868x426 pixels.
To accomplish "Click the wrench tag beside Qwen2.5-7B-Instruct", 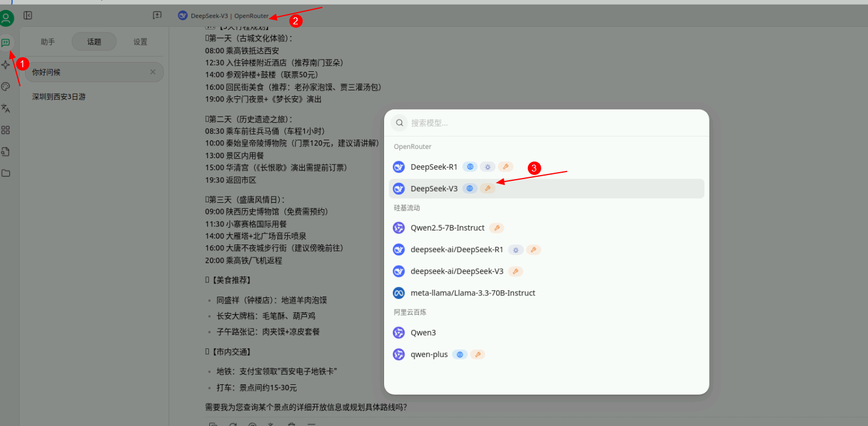I will point(497,228).
